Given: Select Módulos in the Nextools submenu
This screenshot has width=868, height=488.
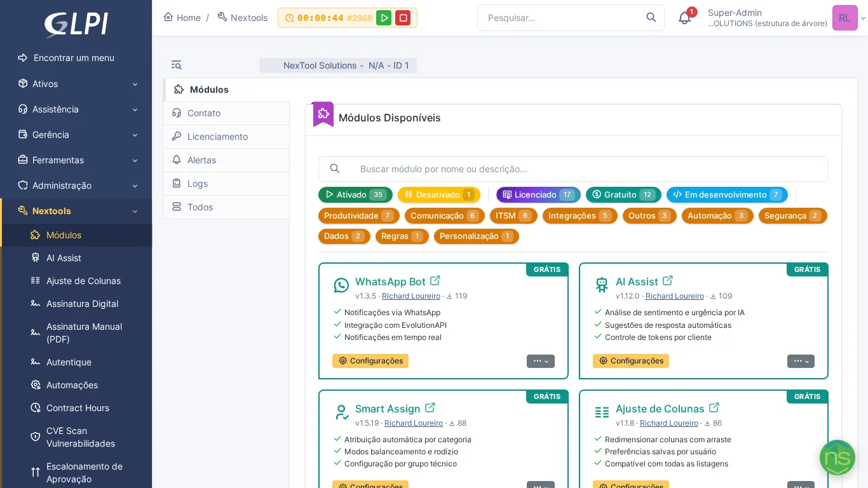Looking at the screenshot, I should (77, 235).
